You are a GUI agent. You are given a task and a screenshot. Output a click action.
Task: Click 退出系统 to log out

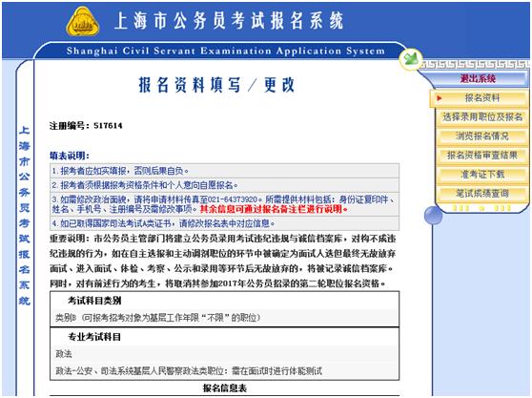tap(478, 79)
